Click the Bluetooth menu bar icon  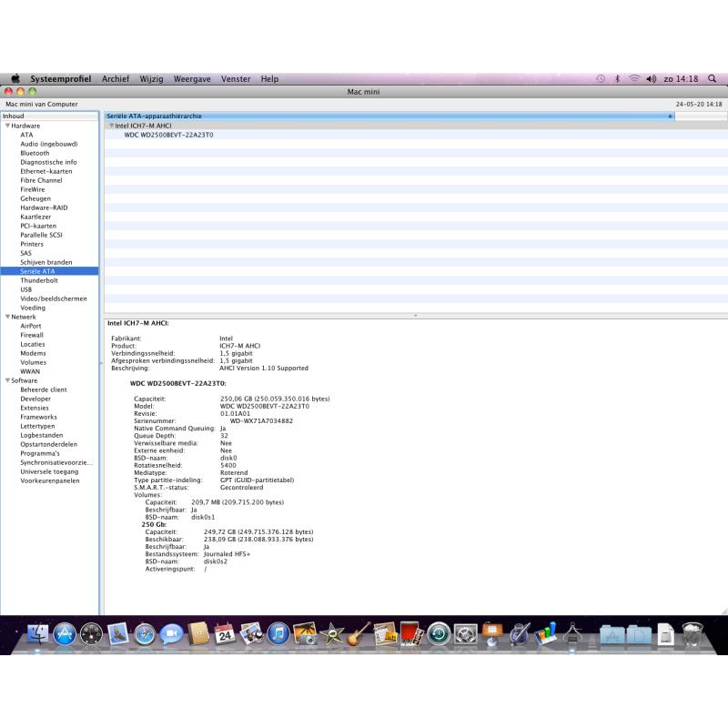(618, 78)
